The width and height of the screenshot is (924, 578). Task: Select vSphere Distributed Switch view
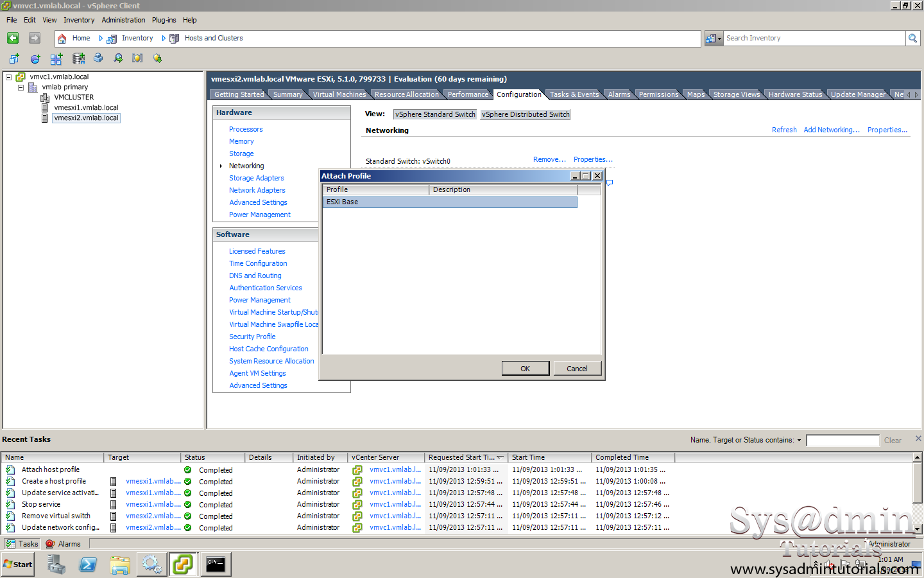point(526,114)
